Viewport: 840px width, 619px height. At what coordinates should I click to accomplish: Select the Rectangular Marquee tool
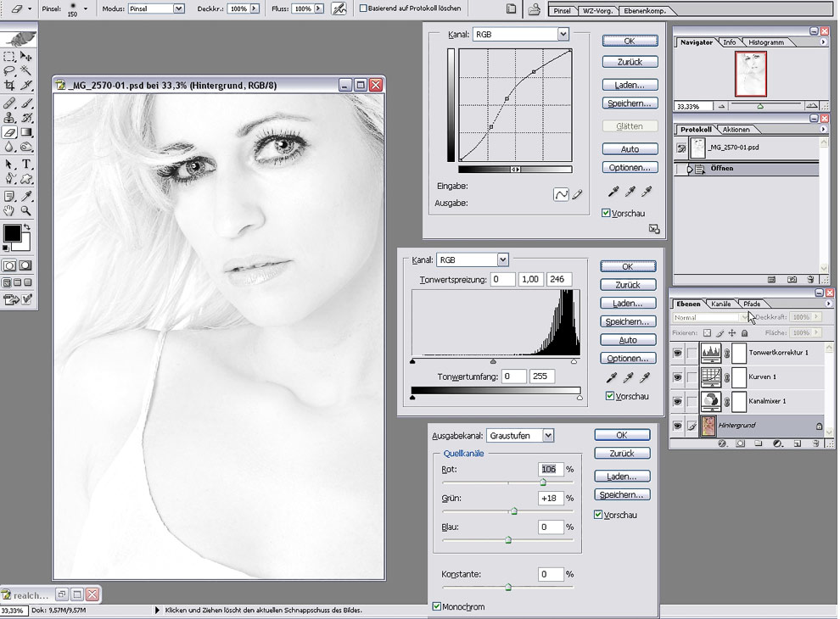pos(9,56)
